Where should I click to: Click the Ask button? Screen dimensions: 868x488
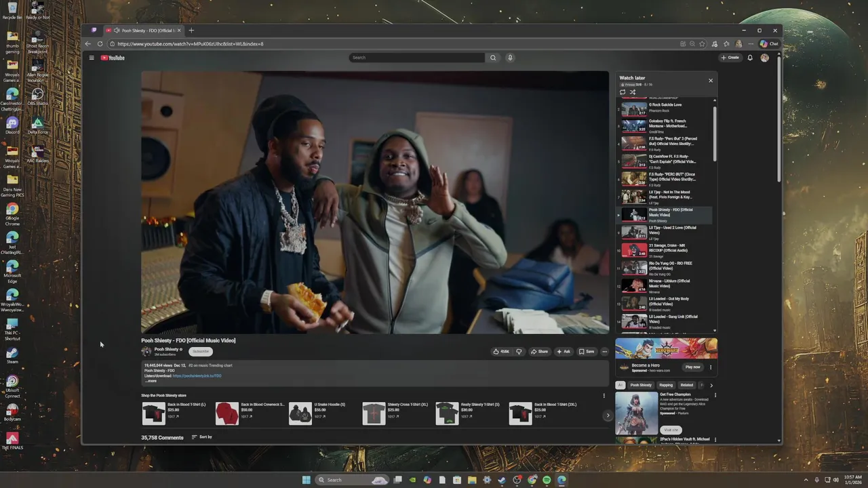(564, 351)
